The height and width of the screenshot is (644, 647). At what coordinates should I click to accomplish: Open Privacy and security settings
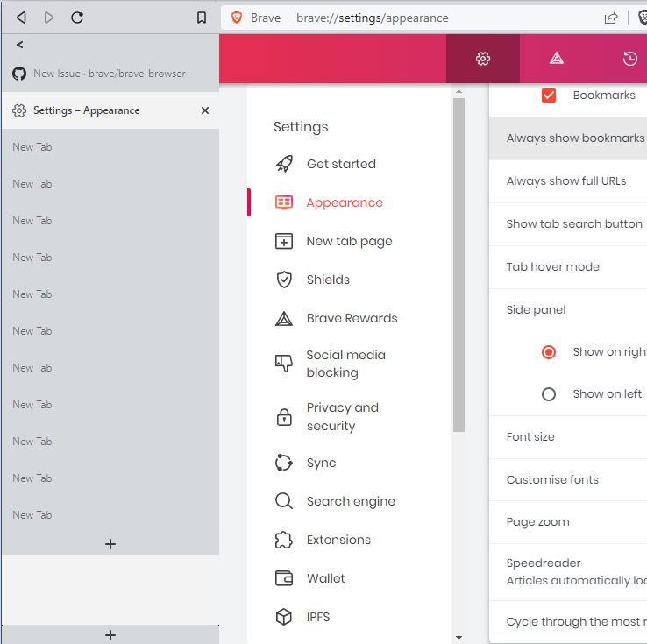coord(343,416)
